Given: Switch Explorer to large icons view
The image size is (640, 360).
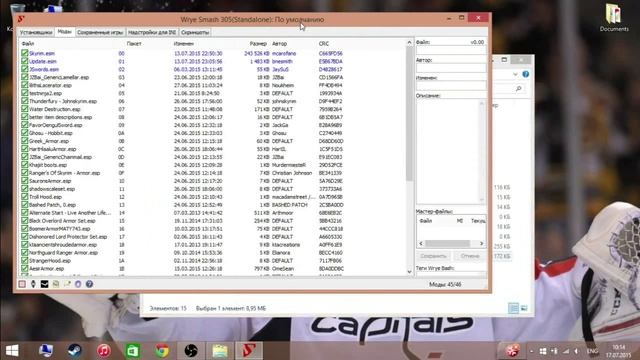Looking at the screenshot, I should coord(524,308).
